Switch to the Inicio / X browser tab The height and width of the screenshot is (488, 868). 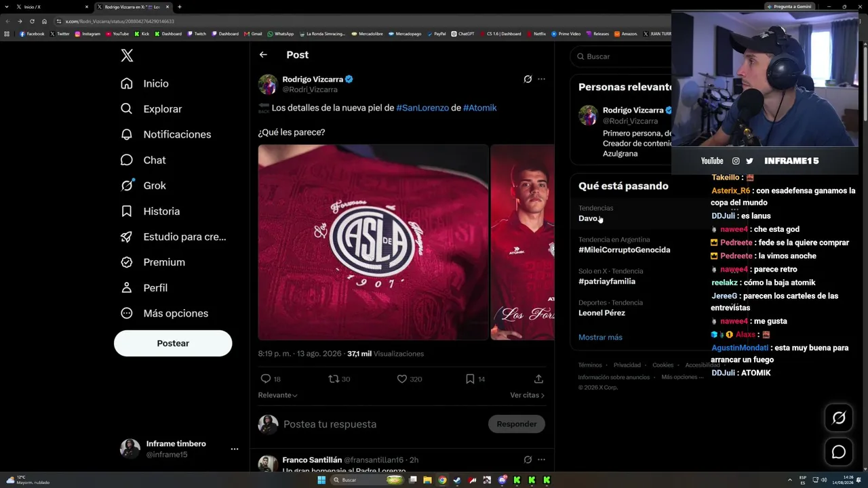[50, 7]
